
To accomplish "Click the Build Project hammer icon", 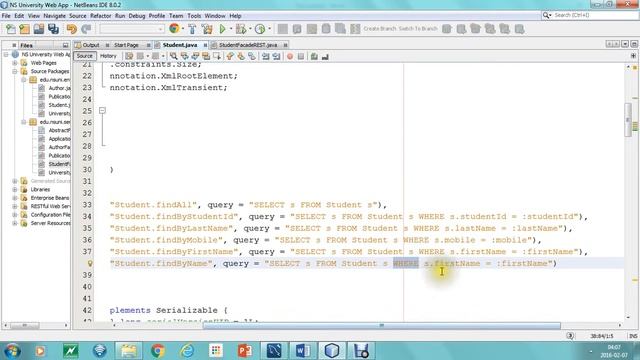I will click(192, 29).
